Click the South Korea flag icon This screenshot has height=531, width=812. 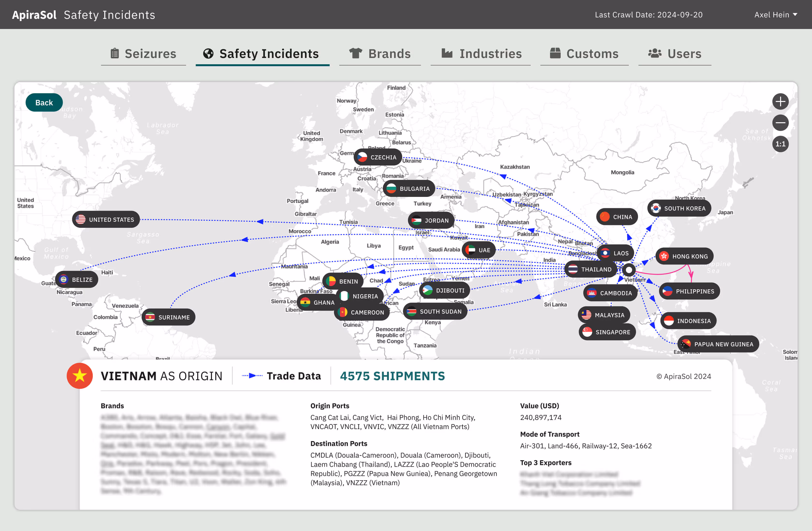[655, 208]
